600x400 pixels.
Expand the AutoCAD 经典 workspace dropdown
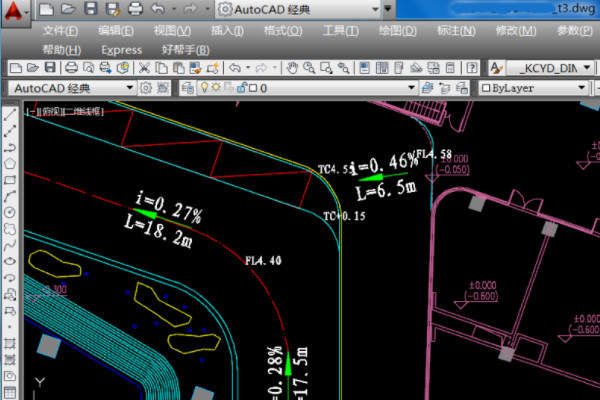click(130, 88)
